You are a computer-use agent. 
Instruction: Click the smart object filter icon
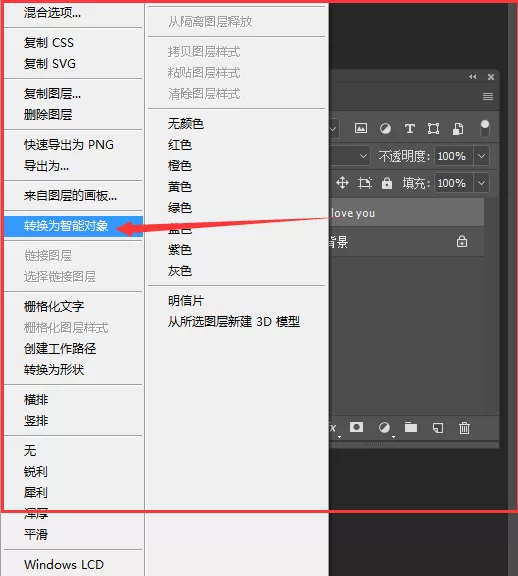click(x=458, y=129)
